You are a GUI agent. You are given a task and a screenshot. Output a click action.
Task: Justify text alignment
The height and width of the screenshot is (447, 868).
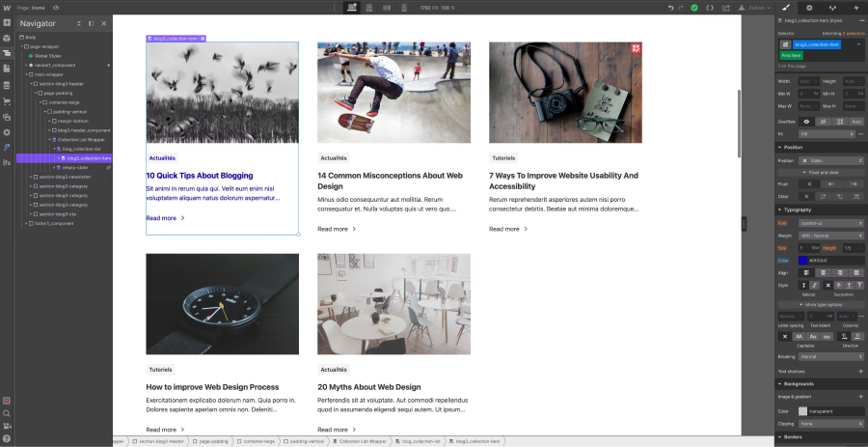[856, 272]
